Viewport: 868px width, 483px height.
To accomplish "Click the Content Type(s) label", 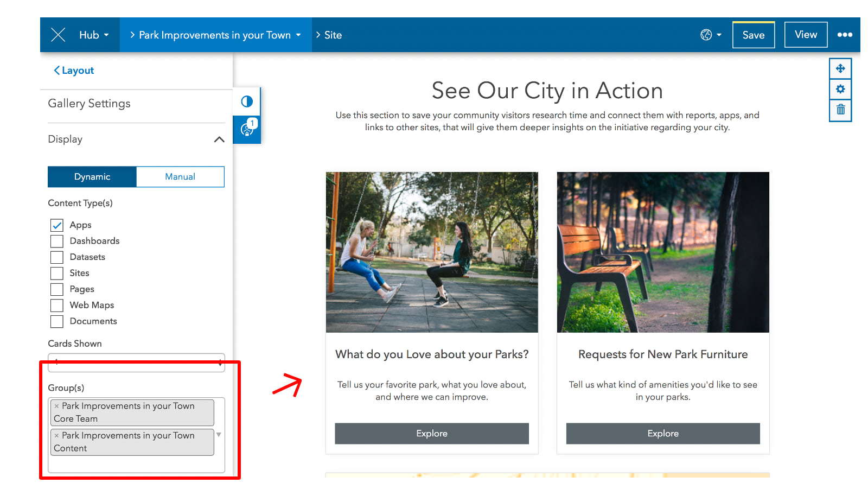I will pos(80,203).
